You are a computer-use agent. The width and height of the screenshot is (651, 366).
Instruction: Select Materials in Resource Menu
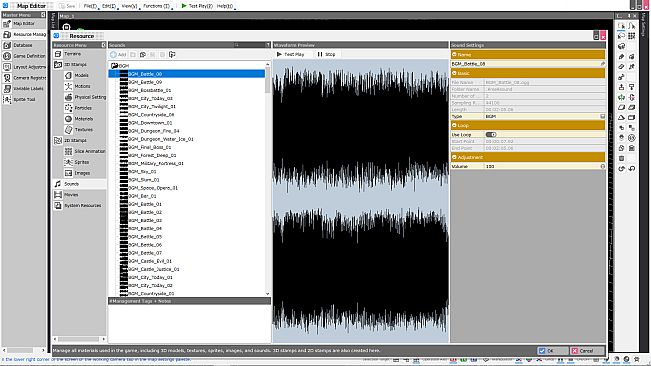tap(84, 119)
